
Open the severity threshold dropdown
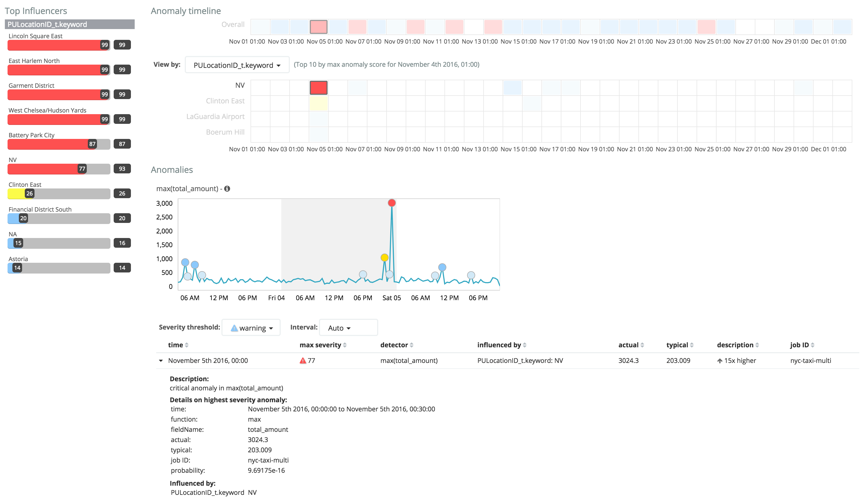coord(251,328)
